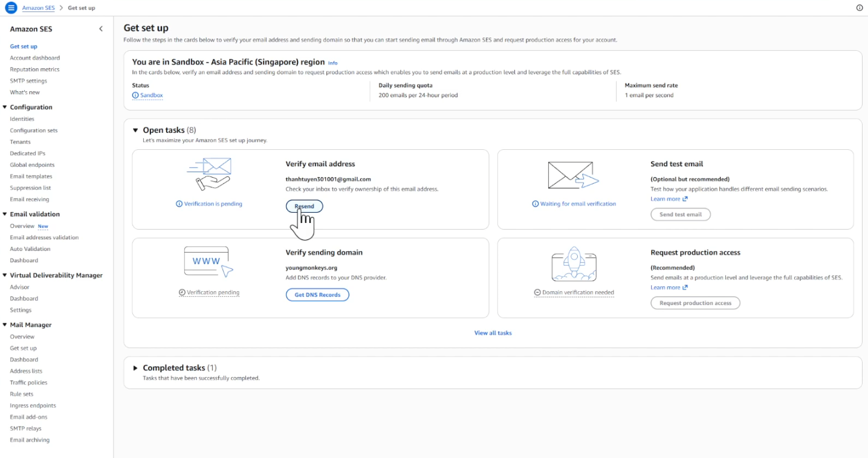Open Global endpoints in sidebar

(x=32, y=165)
